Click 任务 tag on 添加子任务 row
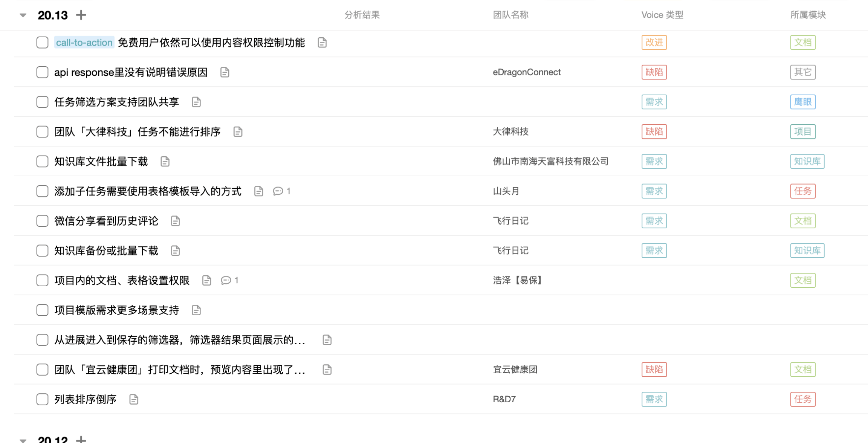Image resolution: width=868 pixels, height=443 pixels. (803, 191)
